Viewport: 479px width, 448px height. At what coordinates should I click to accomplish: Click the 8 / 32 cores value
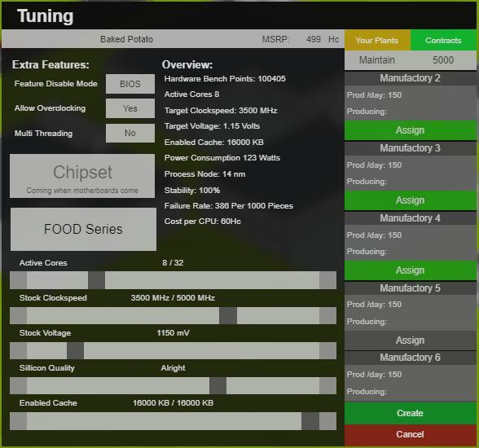coord(173,262)
